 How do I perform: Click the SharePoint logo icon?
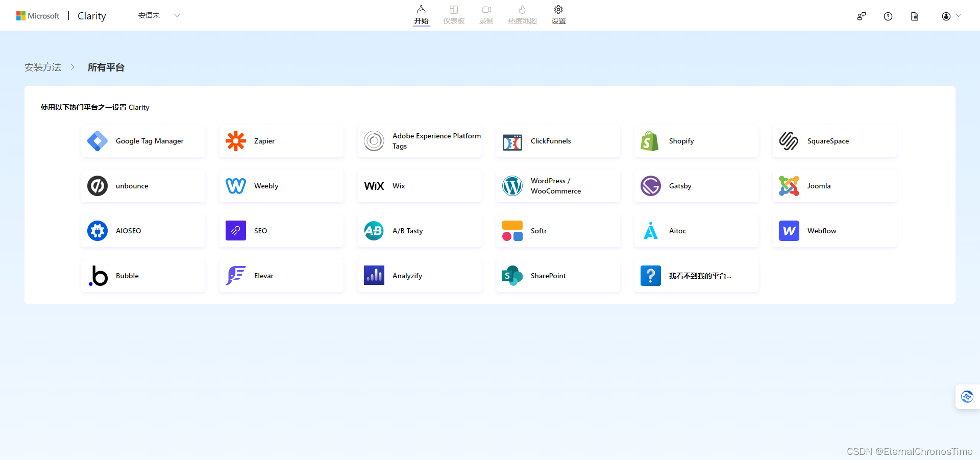[x=512, y=276]
